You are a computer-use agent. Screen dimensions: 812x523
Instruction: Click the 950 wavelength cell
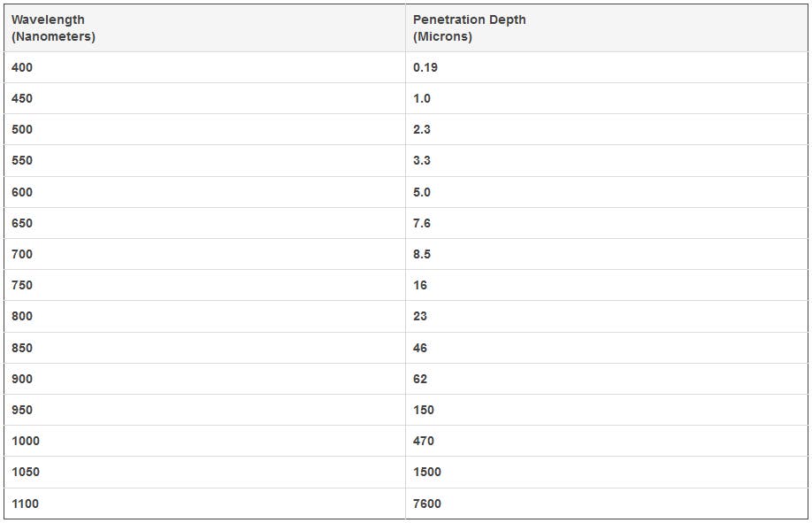22,410
